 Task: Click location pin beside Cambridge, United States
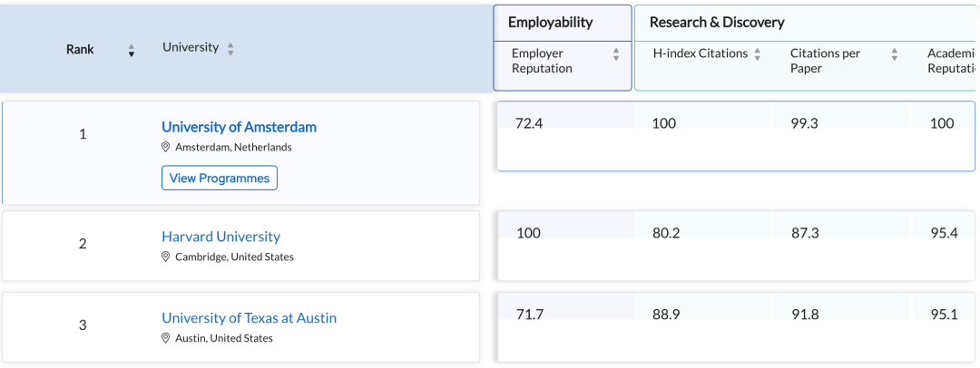click(x=166, y=257)
